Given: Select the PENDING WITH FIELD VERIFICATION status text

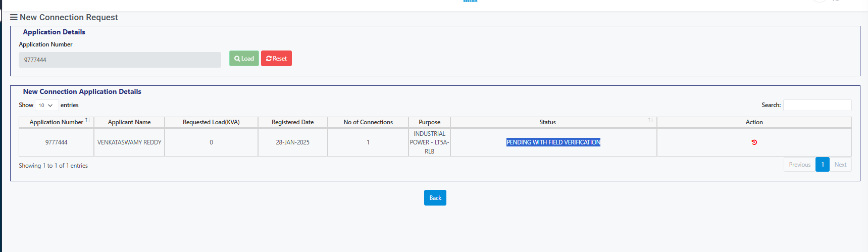Looking at the screenshot, I should [x=553, y=142].
